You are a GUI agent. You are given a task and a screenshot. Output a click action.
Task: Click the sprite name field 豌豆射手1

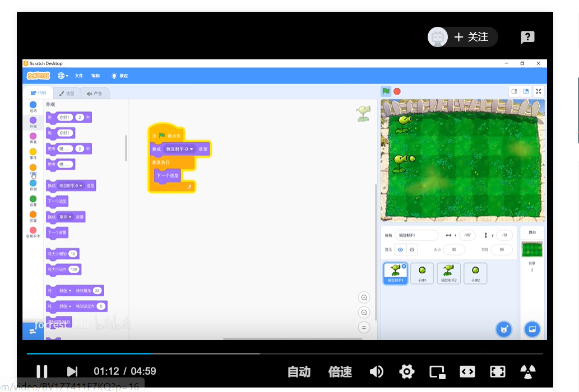pyautogui.click(x=416, y=235)
